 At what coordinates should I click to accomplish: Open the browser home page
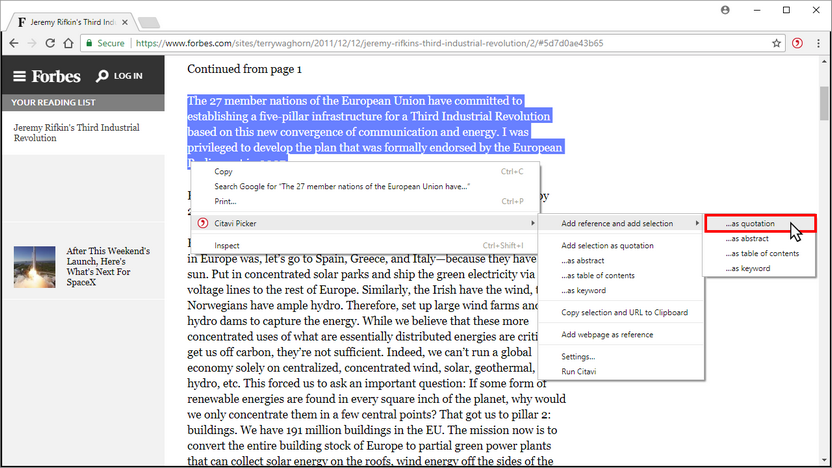tap(68, 44)
